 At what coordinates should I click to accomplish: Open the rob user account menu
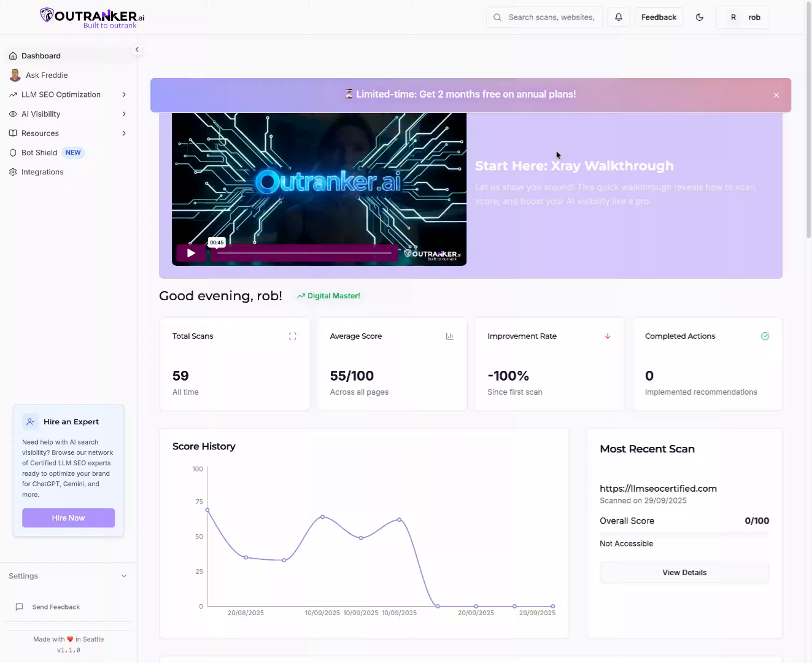743,17
